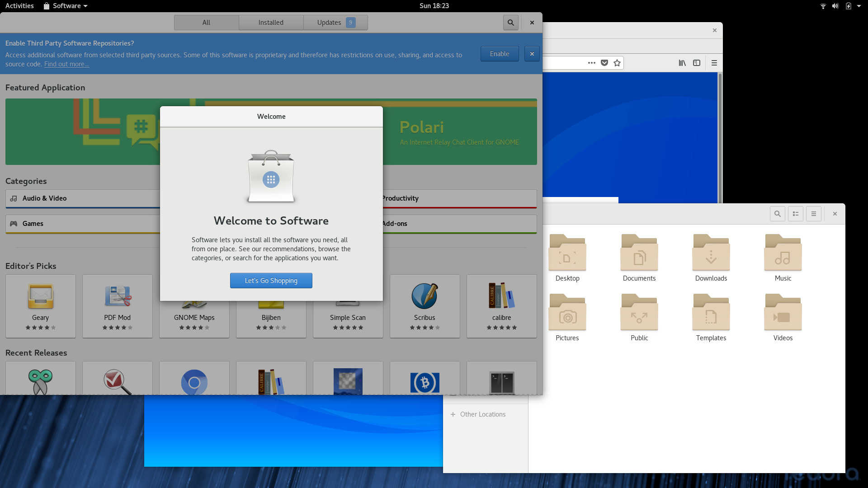Open the Music folder in Files
Viewport: 868px width, 488px height.
[783, 258]
